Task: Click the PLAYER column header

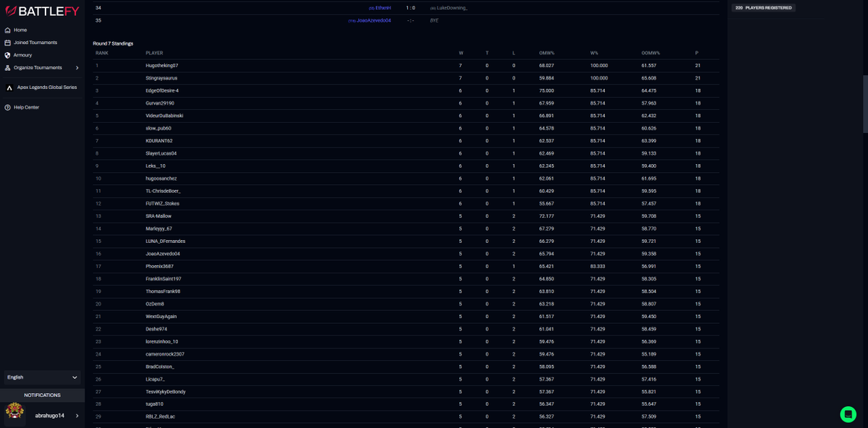Action: tap(154, 53)
